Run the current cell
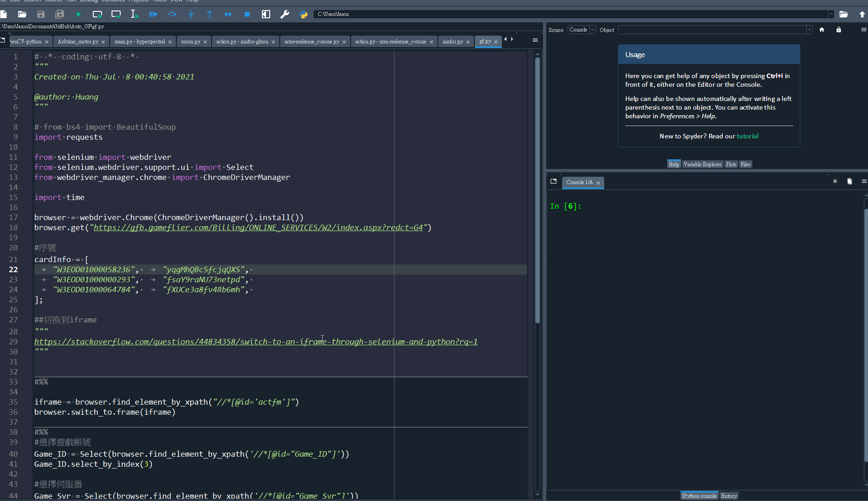 click(x=97, y=14)
